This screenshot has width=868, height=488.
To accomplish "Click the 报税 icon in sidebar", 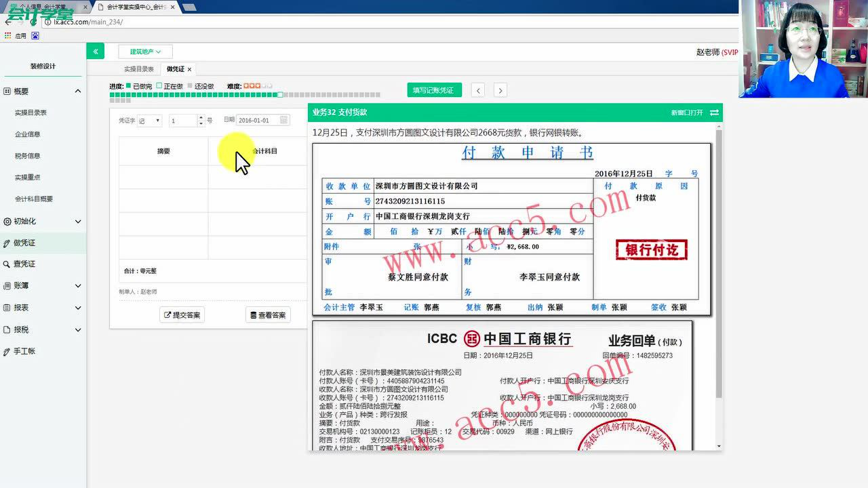I will click(x=7, y=329).
